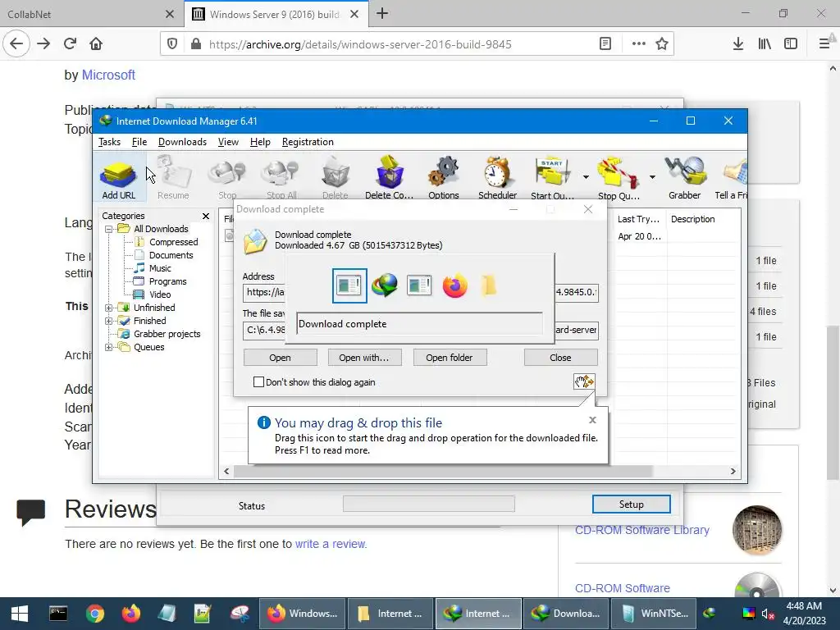Open the Downloads menu
Viewport: 840px width, 630px height.
click(182, 142)
